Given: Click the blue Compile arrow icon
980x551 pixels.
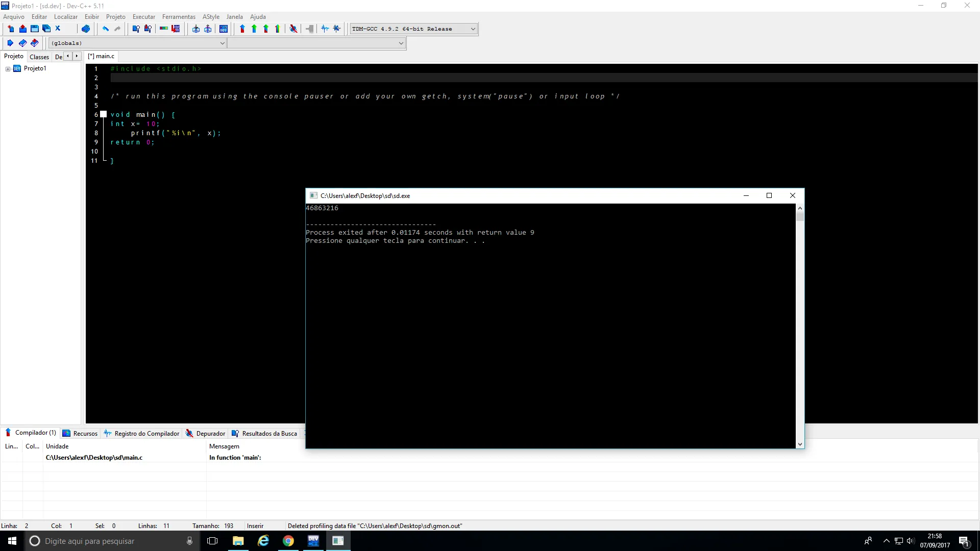Looking at the screenshot, I should click(x=242, y=29).
